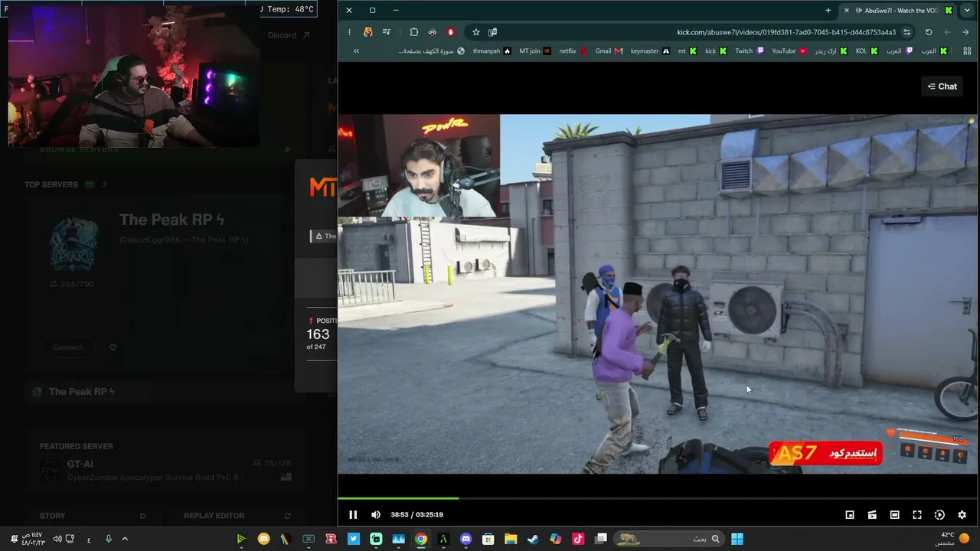Close the AbuSwe7l browser tab

coord(846,10)
